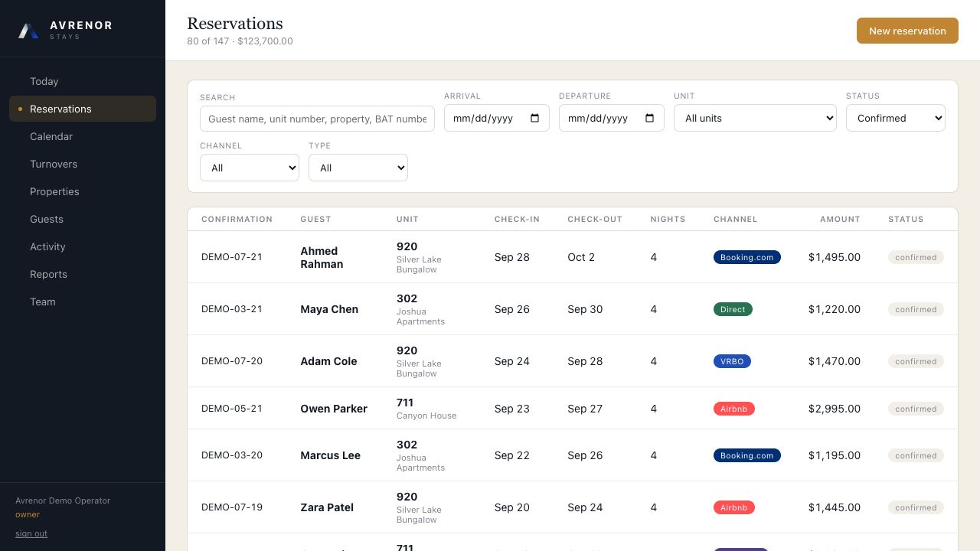Click the Airbnb badge in Owen Parker's row
Viewport: 980px width, 551px height.
click(734, 409)
